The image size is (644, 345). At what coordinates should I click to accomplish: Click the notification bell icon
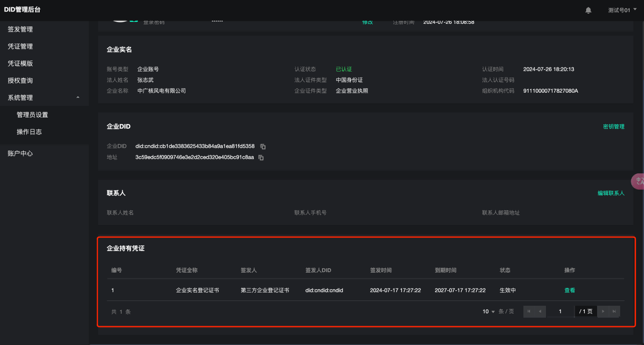(x=588, y=10)
